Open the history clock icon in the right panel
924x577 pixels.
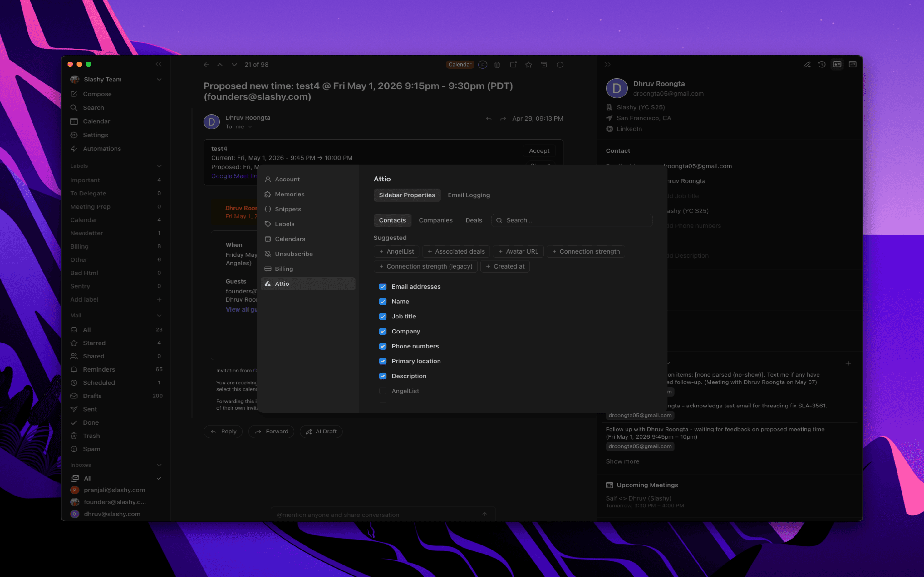(x=822, y=65)
